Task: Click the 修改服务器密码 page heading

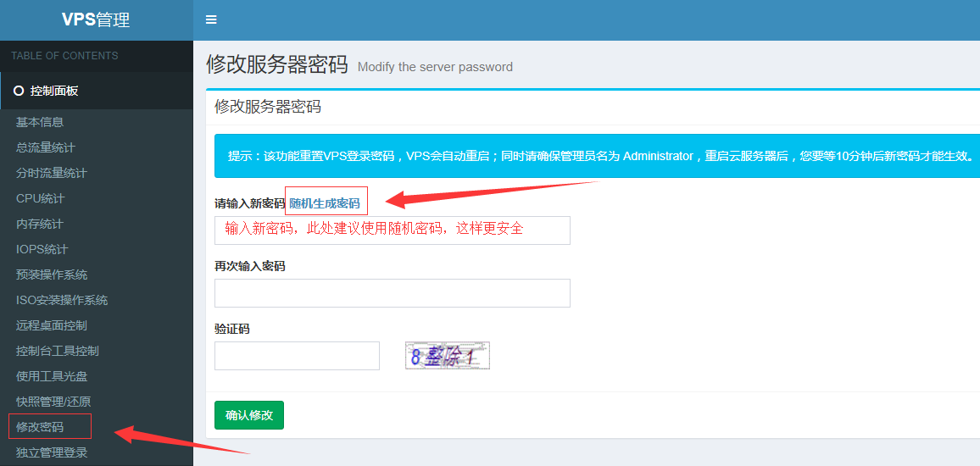Action: coord(277,64)
